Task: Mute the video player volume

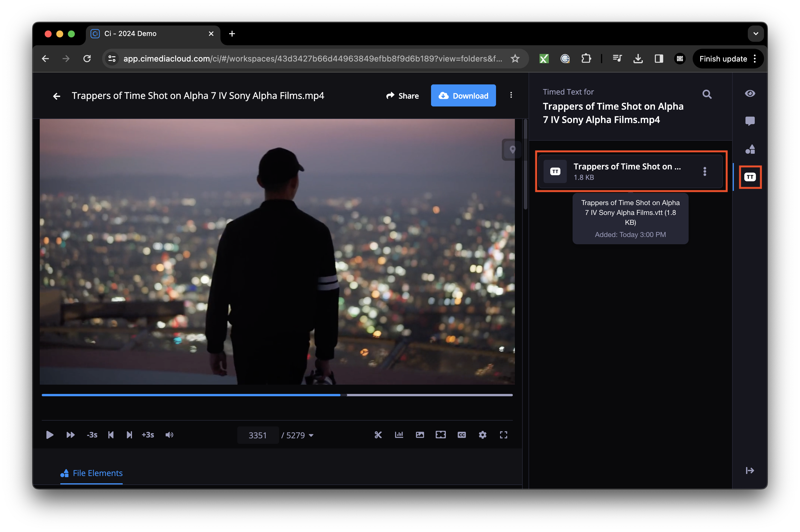Action: [x=169, y=435]
